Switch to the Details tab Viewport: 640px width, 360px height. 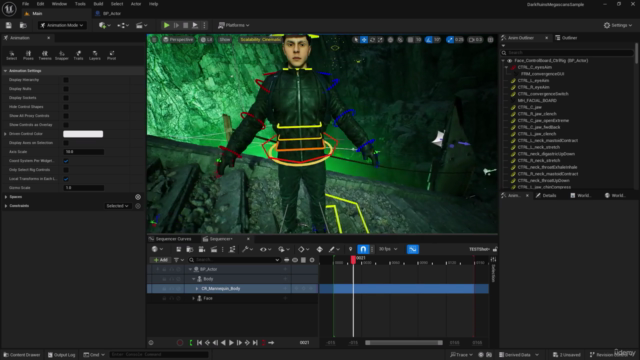pos(546,196)
